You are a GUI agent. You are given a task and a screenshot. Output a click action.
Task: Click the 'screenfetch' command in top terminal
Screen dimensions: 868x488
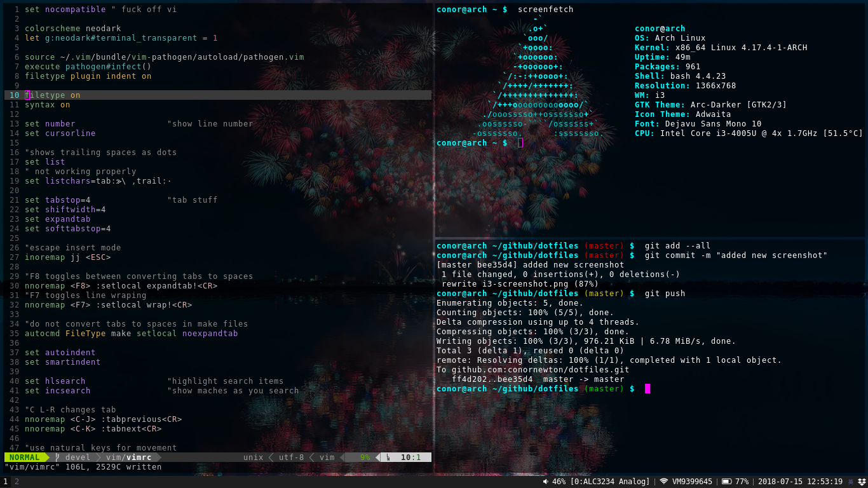[546, 10]
